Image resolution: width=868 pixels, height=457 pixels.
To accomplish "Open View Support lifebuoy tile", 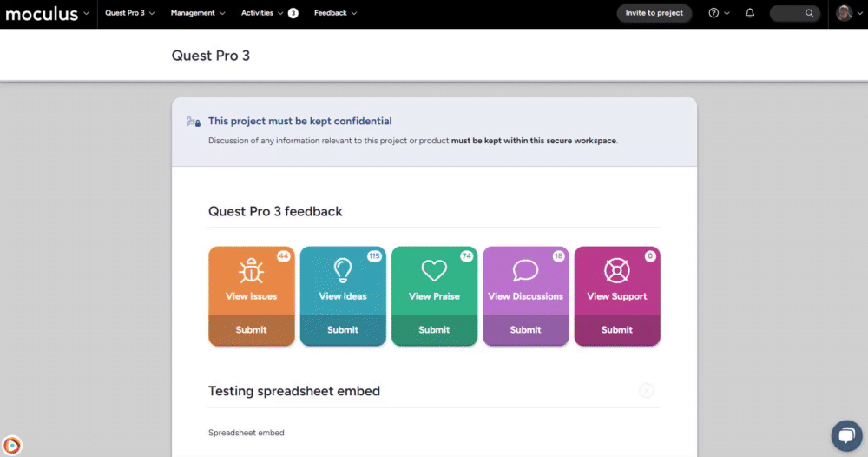I will [616, 281].
